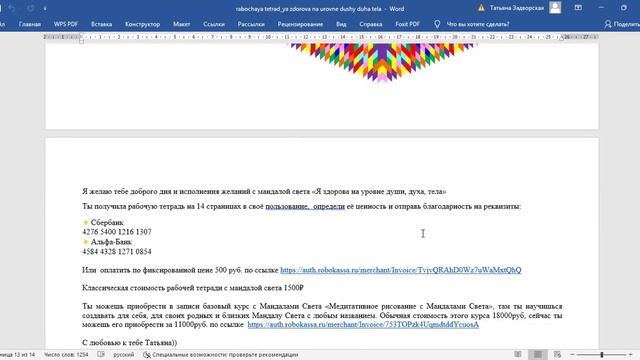Click the 'русский' language indicator in status bar
The height and width of the screenshot is (360, 640).
click(124, 355)
